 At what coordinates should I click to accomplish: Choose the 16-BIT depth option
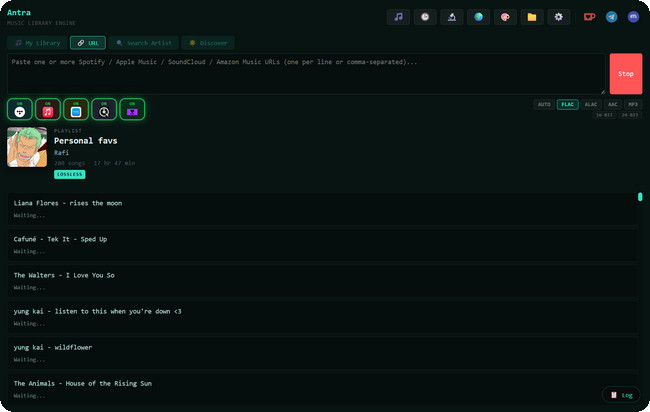[604, 115]
